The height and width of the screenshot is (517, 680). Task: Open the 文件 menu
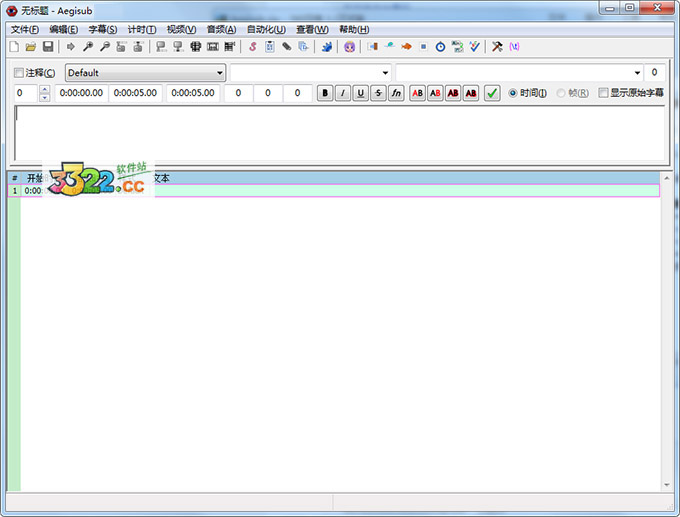[x=25, y=29]
